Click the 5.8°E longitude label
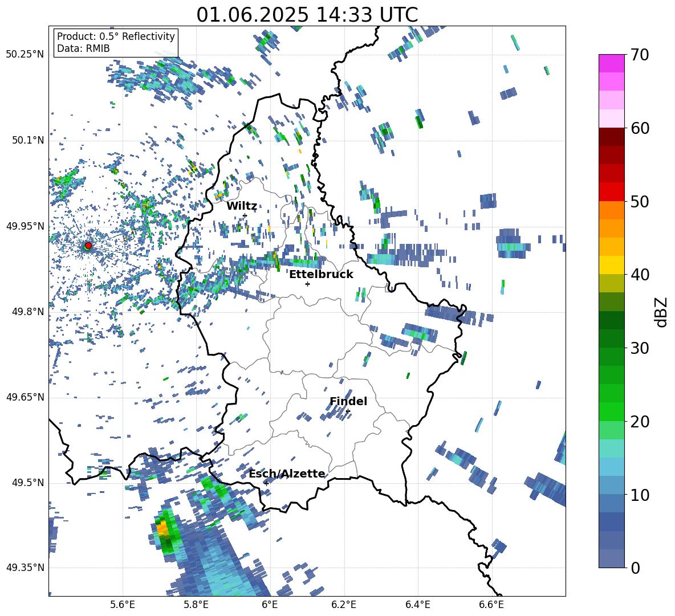 coord(196,605)
